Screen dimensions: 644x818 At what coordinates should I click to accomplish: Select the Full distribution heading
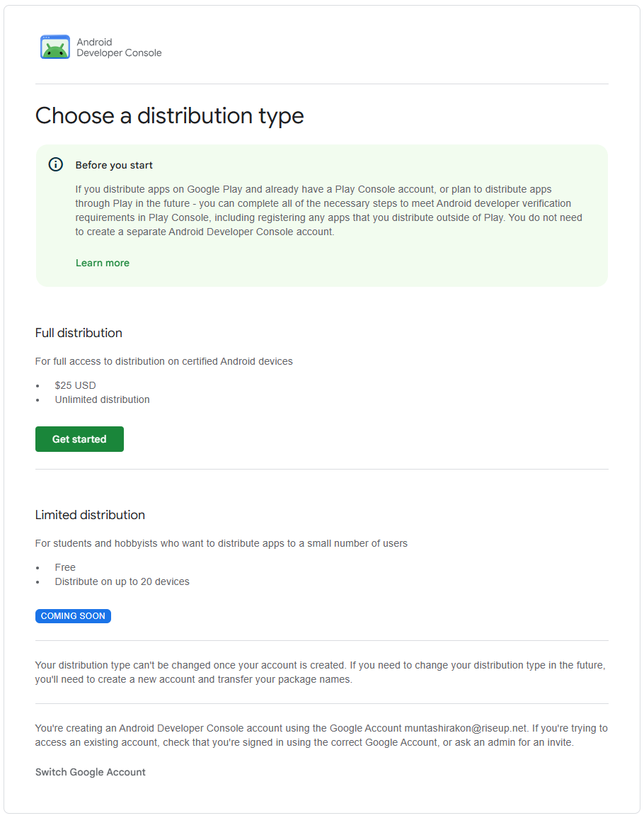[79, 333]
